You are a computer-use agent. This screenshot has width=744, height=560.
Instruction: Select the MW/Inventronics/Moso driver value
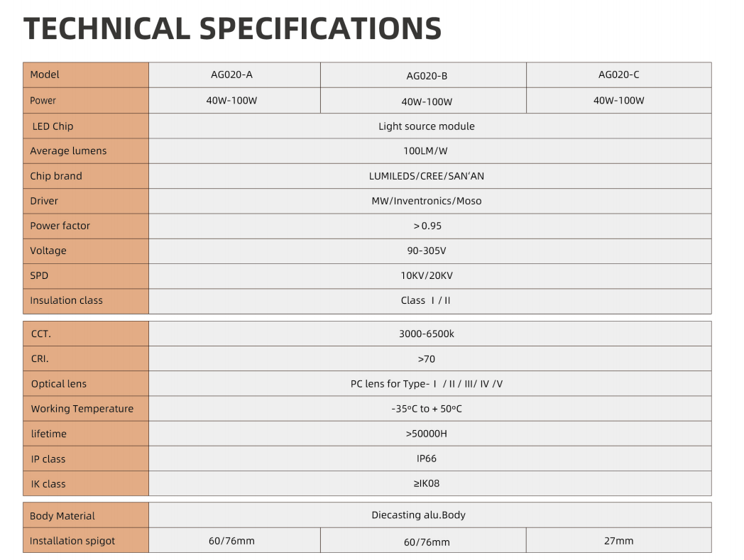(x=427, y=201)
